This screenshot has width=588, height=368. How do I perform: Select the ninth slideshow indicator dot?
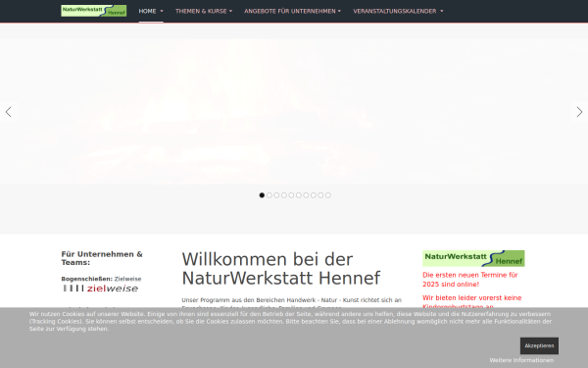320,195
